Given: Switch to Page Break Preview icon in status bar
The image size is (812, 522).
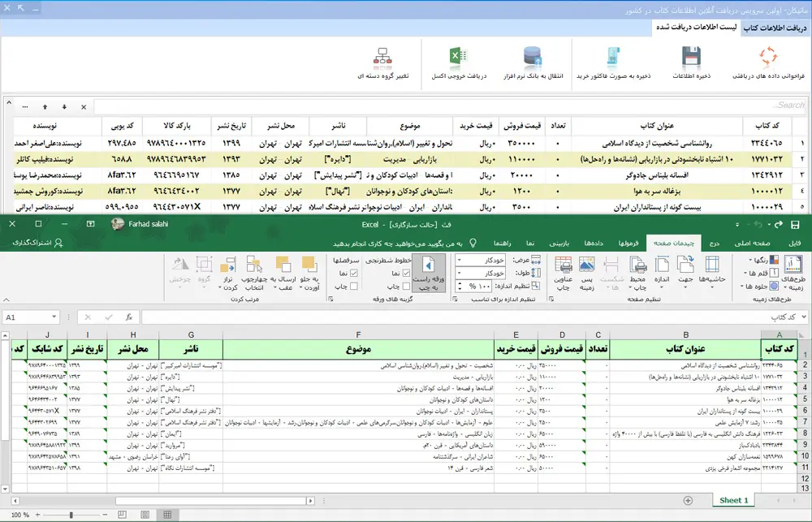Looking at the screenshot, I should 123,515.
